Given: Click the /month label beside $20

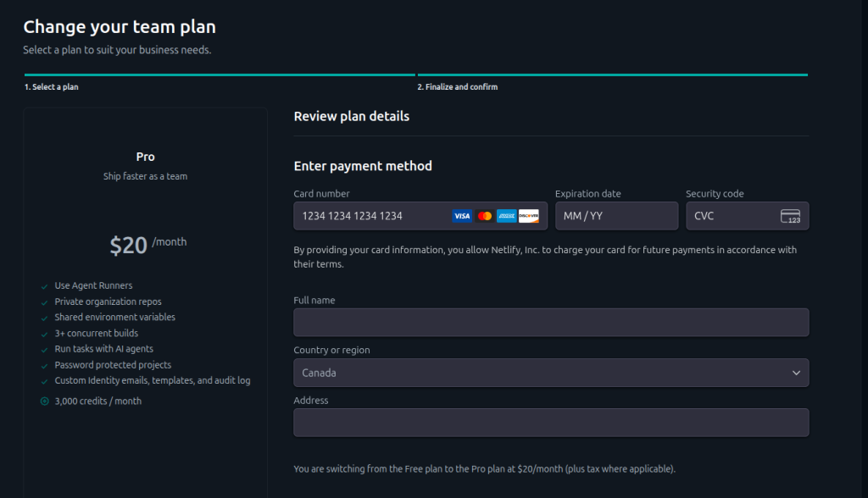Looking at the screenshot, I should point(170,242).
